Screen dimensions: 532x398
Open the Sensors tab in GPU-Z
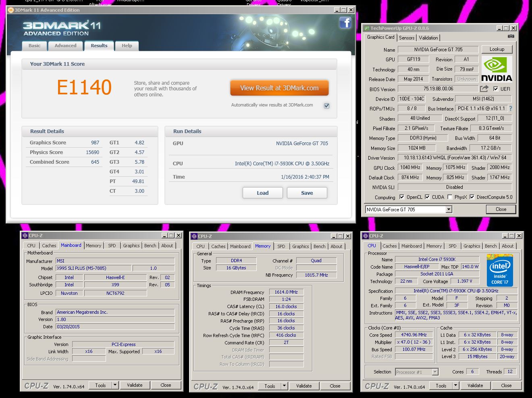[x=407, y=38]
